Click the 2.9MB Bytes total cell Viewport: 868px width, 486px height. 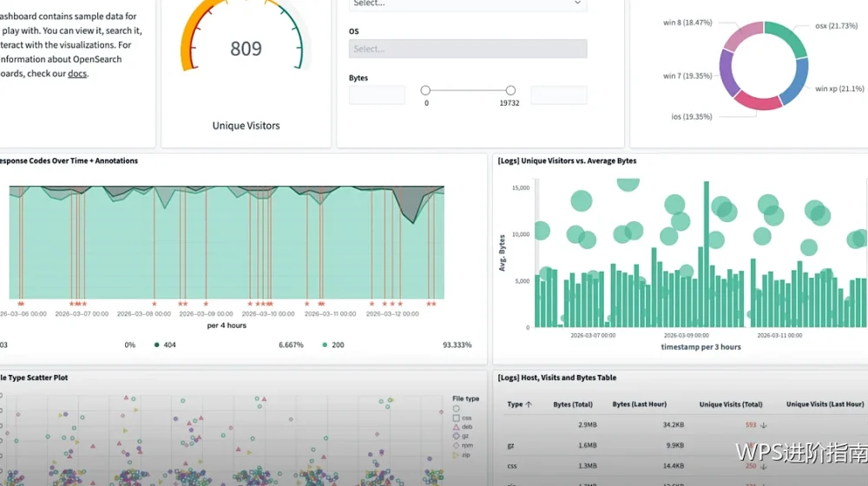(x=588, y=425)
